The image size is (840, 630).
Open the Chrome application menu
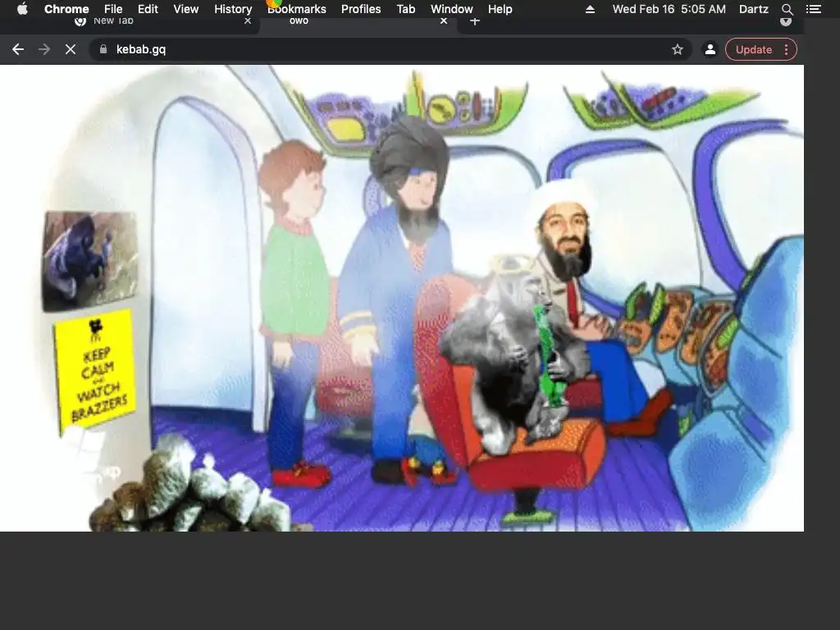point(66,9)
